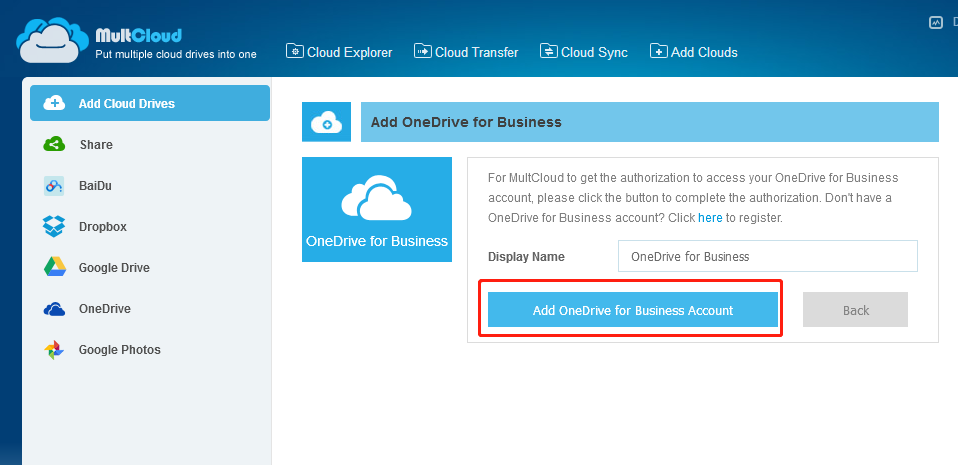Open the BaiDu drive icon
The image size is (958, 465).
(54, 186)
